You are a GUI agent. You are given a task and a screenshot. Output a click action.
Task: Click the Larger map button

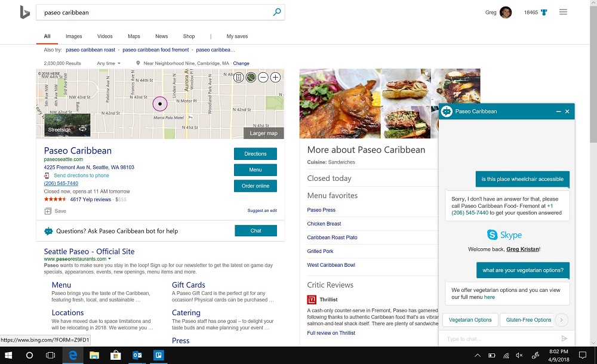tap(263, 133)
